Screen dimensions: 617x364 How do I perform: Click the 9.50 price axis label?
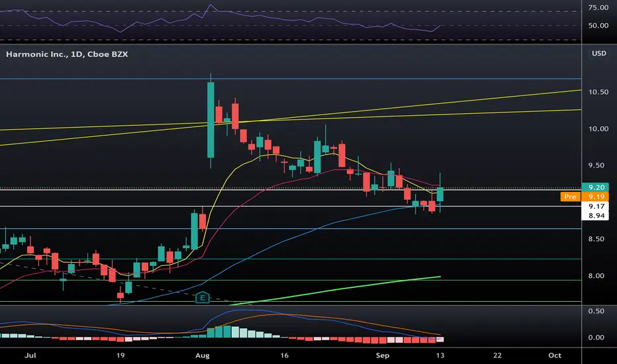pyautogui.click(x=598, y=165)
